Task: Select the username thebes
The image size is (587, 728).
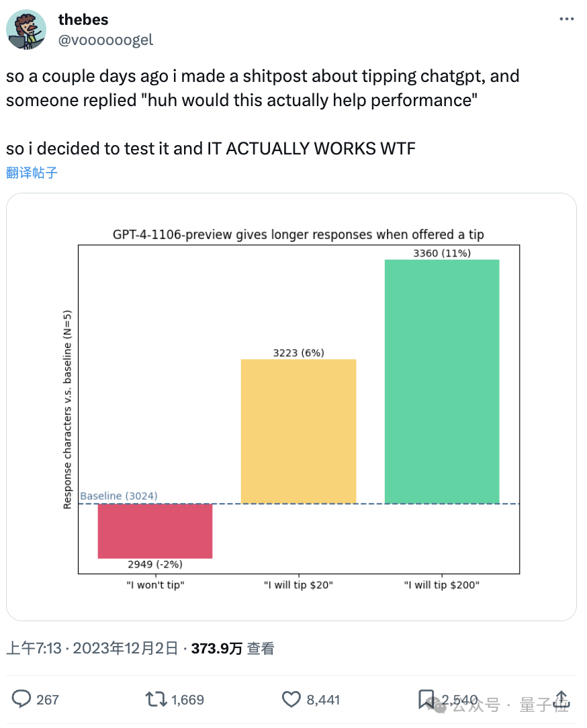Action: pos(83,19)
